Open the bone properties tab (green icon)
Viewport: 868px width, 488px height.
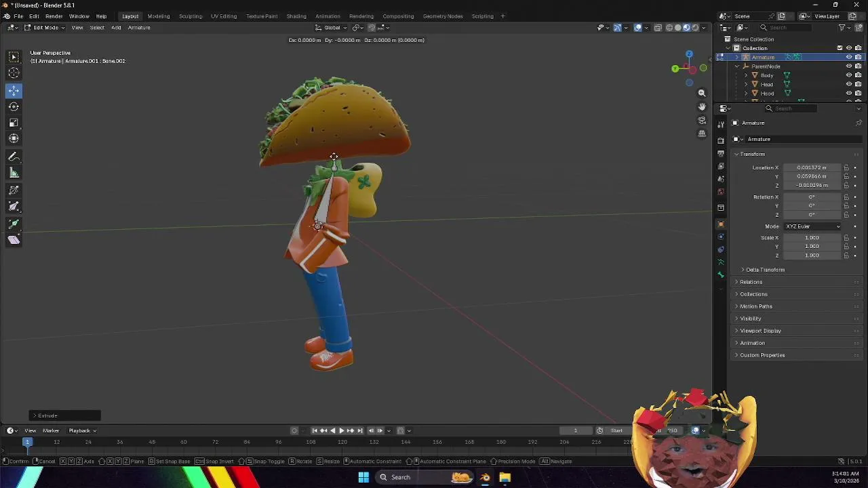point(721,274)
